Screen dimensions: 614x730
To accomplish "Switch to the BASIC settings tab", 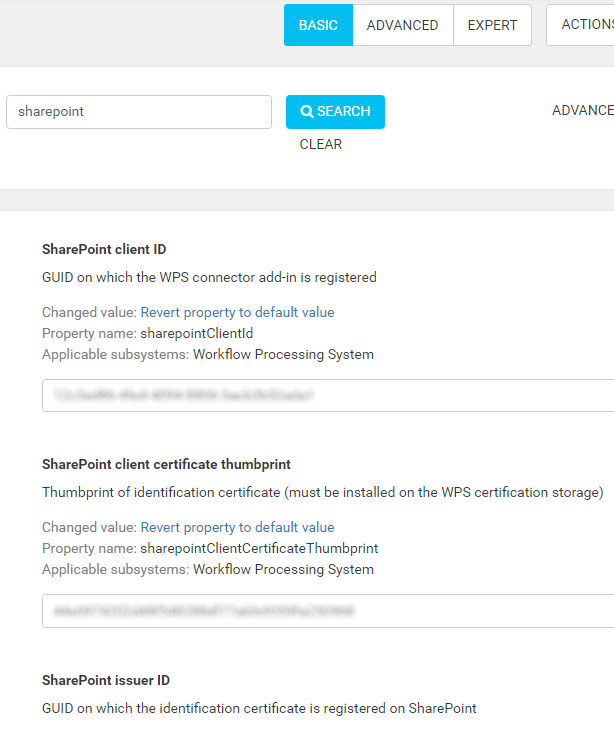I will [318, 25].
